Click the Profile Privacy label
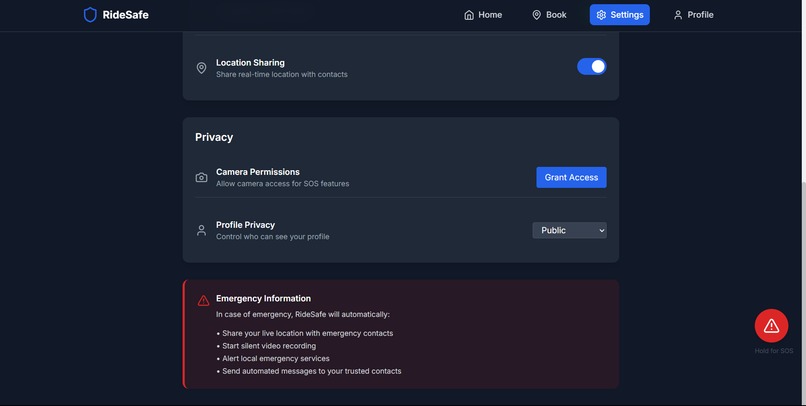Image resolution: width=806 pixels, height=406 pixels. click(245, 225)
